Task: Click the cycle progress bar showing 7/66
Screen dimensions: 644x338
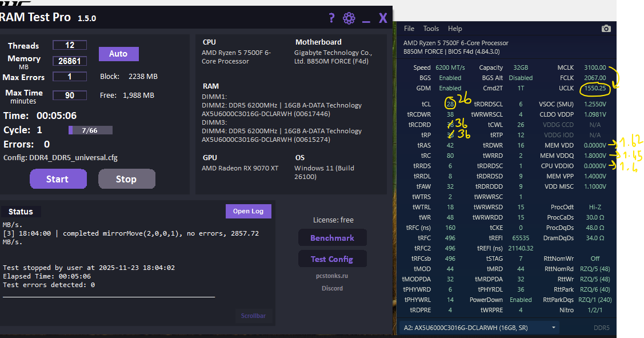Action: pos(90,130)
